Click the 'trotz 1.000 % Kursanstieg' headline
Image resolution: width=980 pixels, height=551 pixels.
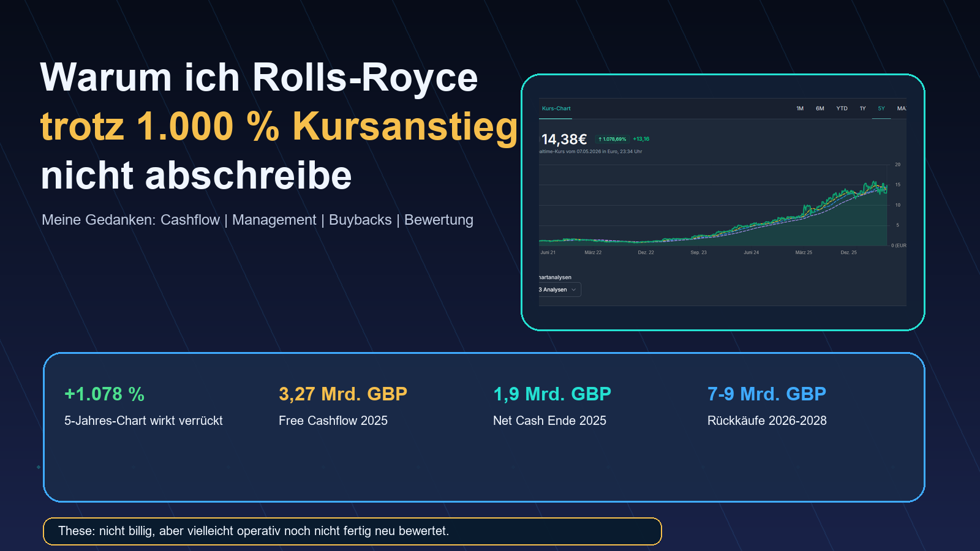point(279,126)
